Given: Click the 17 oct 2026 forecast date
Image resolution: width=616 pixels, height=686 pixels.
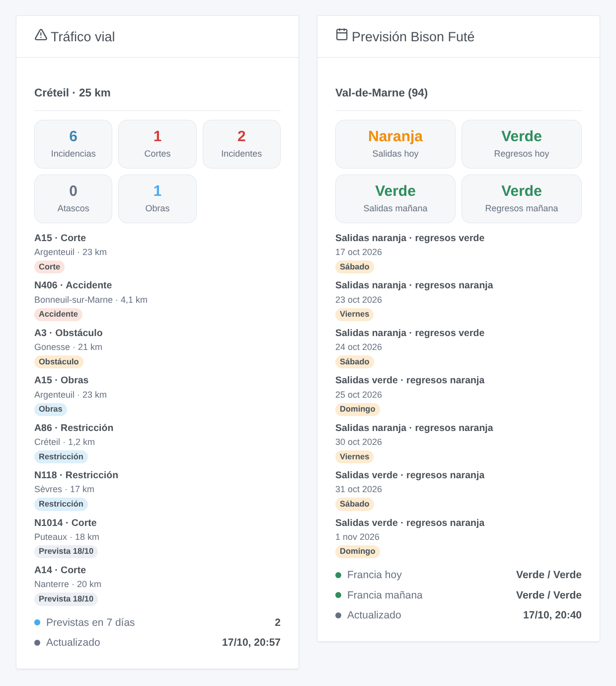Looking at the screenshot, I should pyautogui.click(x=359, y=252).
